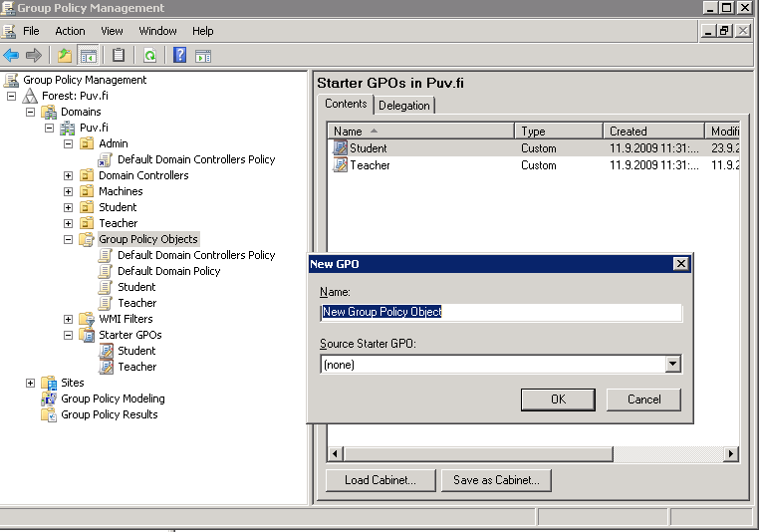Click the Save as Cabinet... button
The width and height of the screenshot is (760, 532).
[496, 480]
